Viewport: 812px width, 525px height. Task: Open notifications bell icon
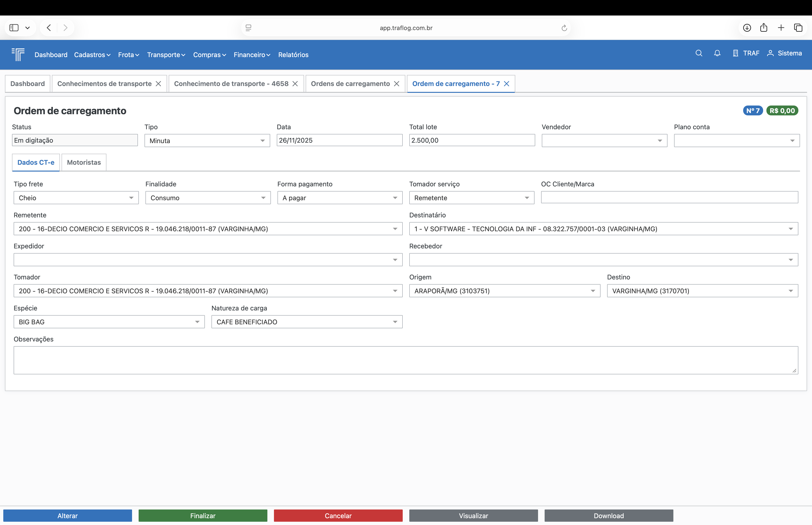pos(717,53)
